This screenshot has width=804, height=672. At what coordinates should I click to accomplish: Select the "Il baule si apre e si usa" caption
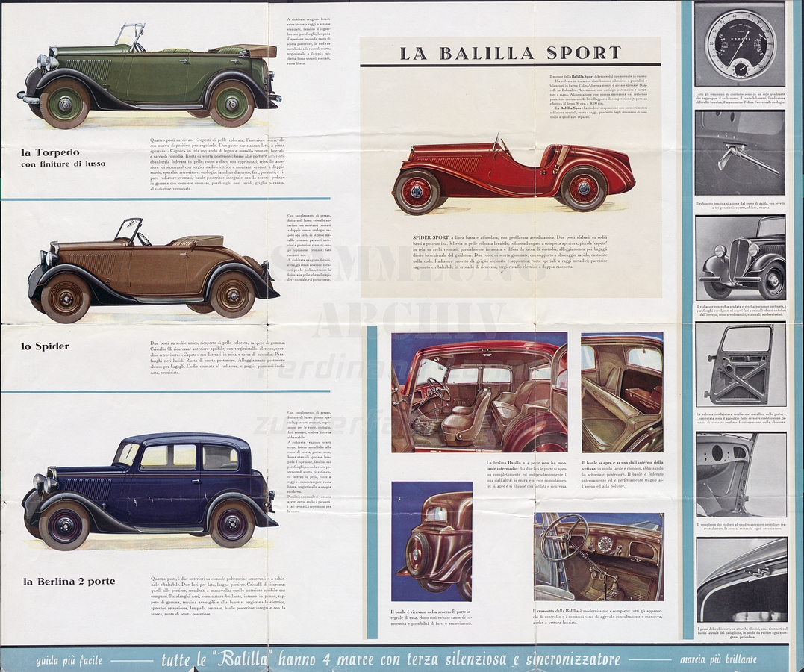(622, 474)
